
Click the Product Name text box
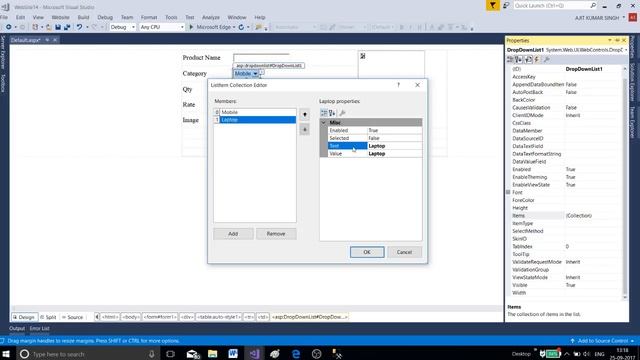262,57
